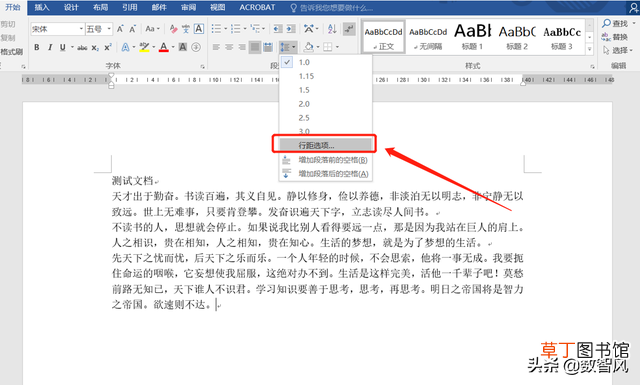Open underline style dropdown arrow
640x385 pixels.
tap(72, 47)
